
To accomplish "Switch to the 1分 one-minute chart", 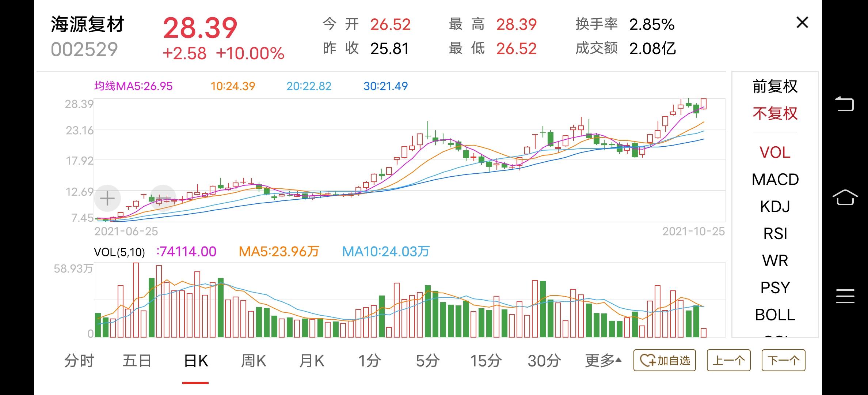I will [x=369, y=361].
